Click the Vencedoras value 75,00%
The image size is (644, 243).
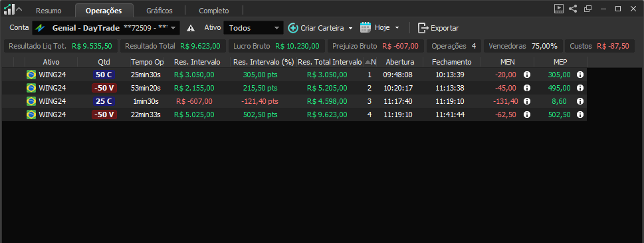coord(544,46)
